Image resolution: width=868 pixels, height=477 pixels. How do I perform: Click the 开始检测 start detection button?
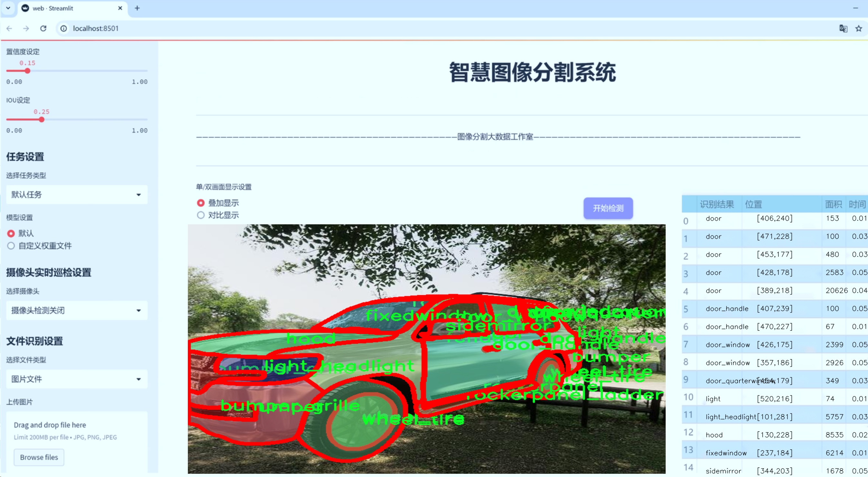tap(608, 208)
